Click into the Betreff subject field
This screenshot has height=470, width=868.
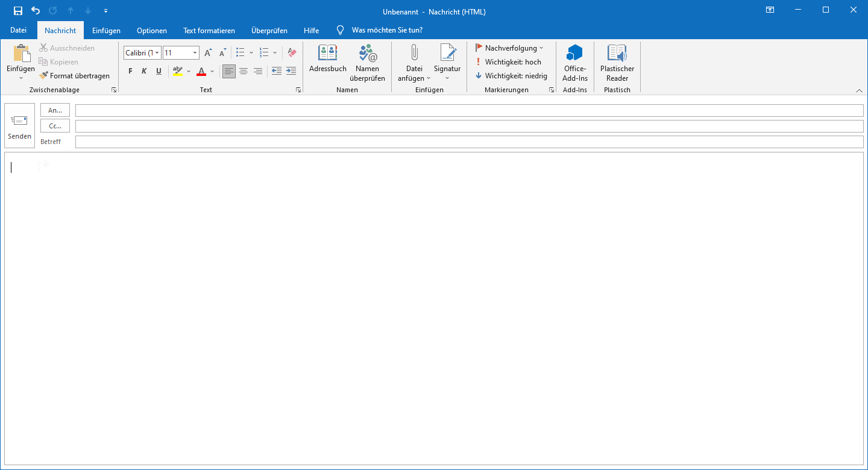[x=469, y=142]
